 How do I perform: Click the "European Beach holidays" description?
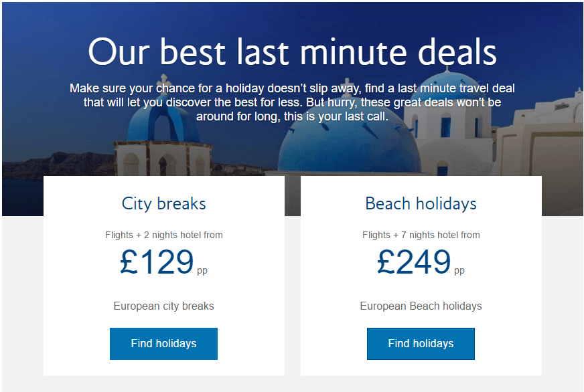point(421,306)
